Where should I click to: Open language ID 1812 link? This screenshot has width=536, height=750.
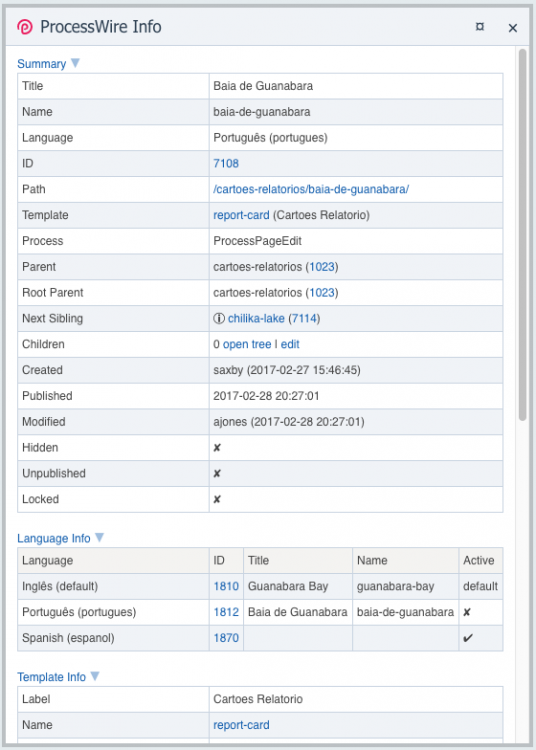click(x=226, y=612)
